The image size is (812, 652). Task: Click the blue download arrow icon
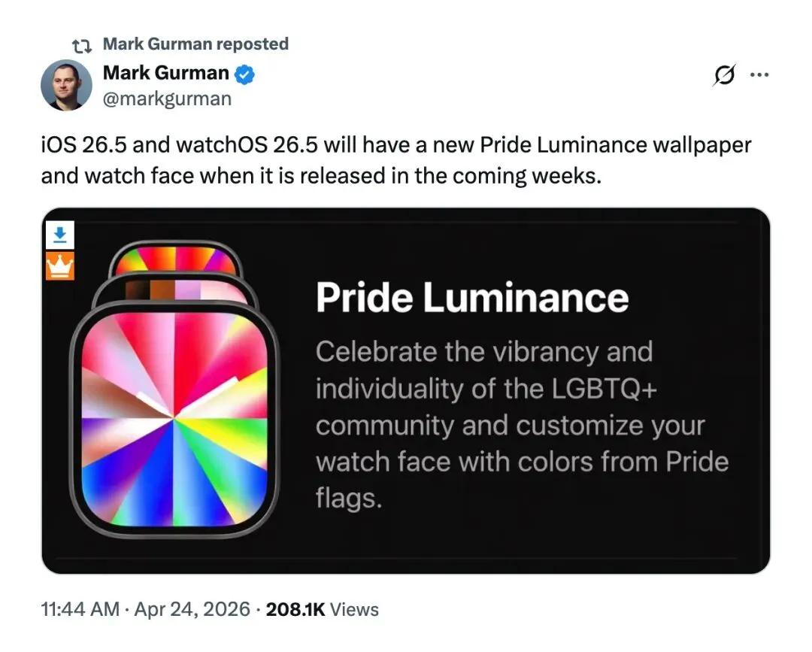(60, 235)
